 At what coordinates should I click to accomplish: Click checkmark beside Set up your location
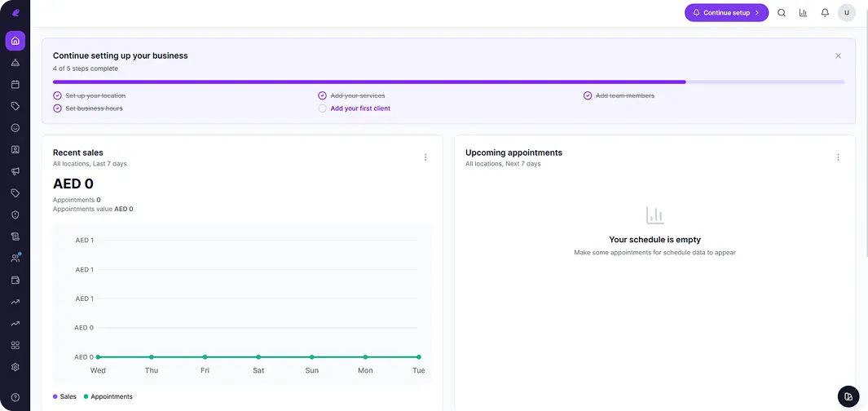coord(57,96)
